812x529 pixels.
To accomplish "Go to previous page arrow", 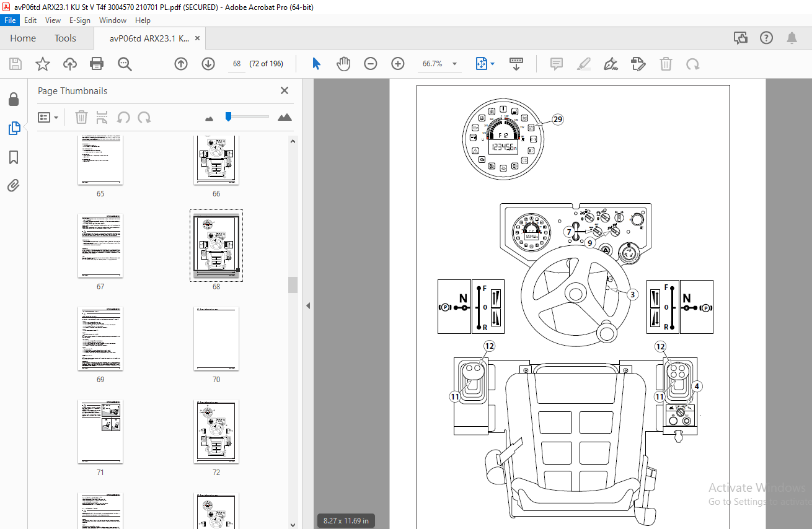I will tap(181, 64).
